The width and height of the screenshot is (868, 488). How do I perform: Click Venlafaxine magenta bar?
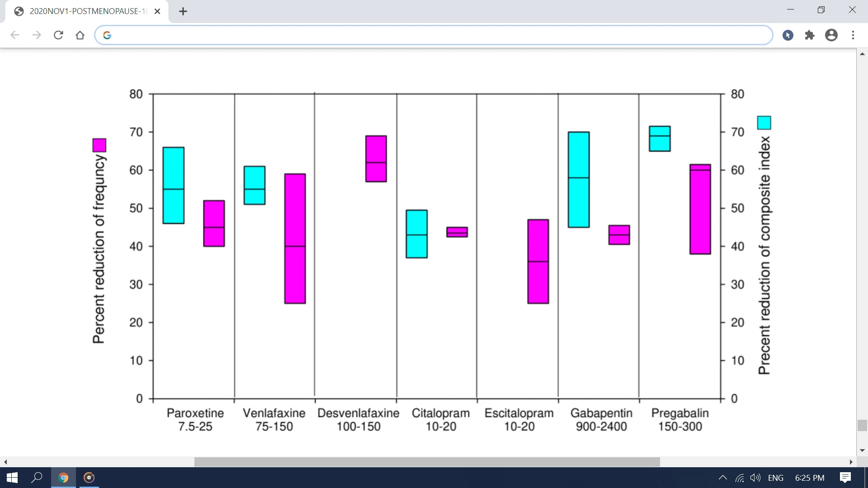click(295, 239)
